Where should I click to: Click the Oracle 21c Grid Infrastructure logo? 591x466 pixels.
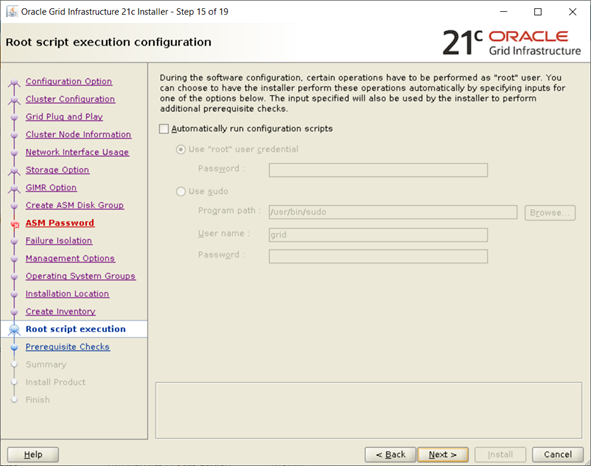511,42
